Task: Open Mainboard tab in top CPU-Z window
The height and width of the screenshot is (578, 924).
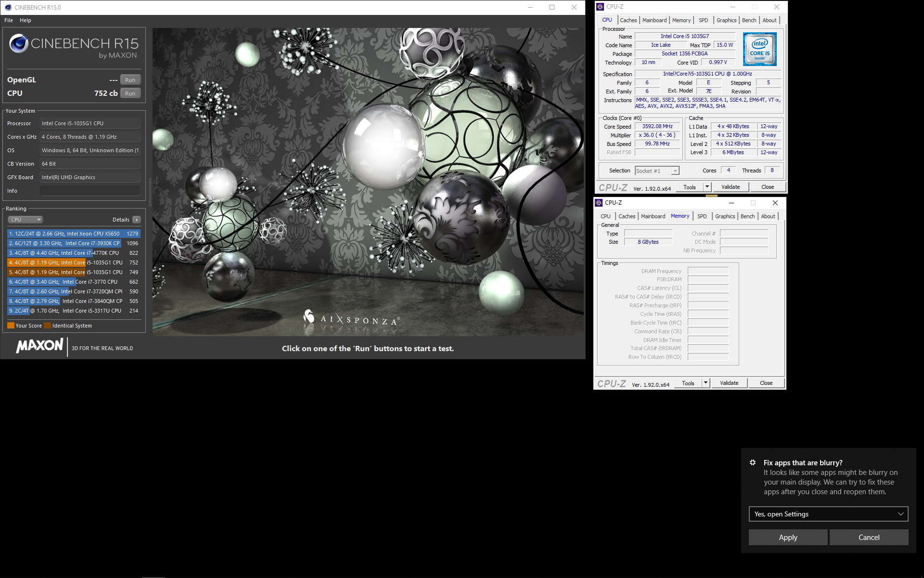Action: pos(654,20)
